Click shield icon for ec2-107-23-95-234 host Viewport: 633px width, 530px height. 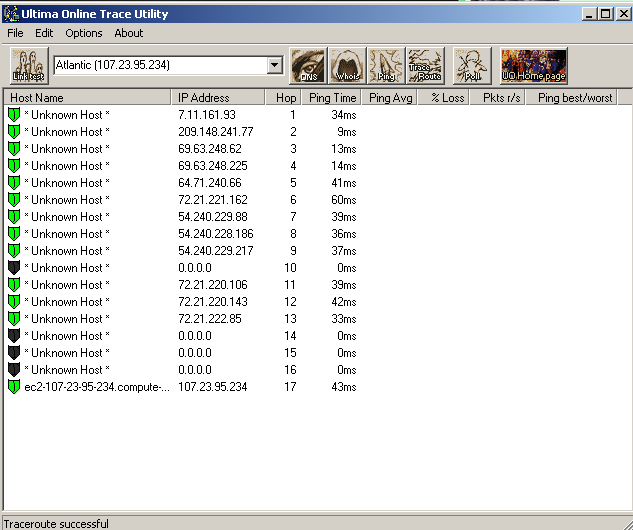coord(14,387)
